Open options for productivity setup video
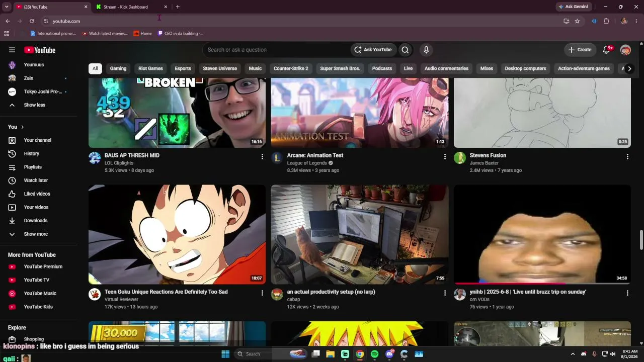Screen dimensions: 644x362 tap(445, 293)
